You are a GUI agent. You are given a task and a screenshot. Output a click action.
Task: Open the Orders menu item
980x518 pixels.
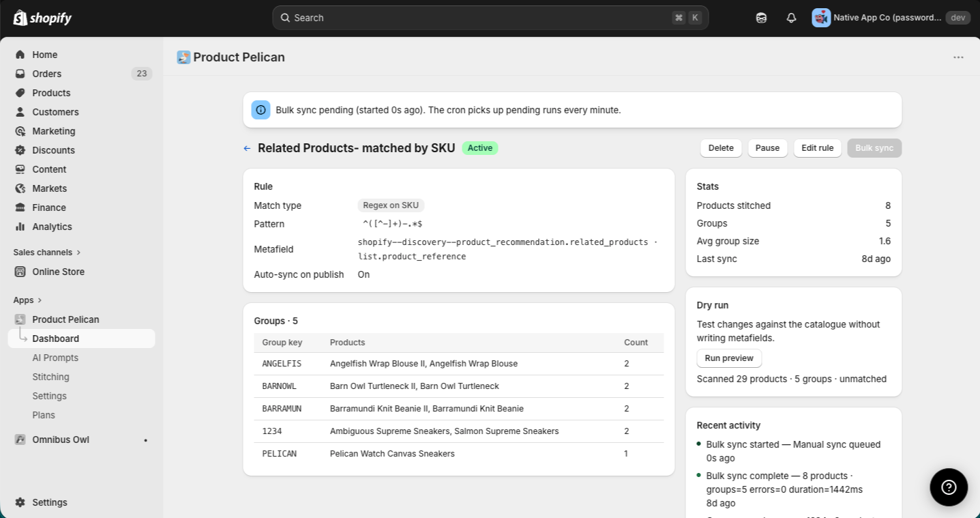tap(82, 74)
